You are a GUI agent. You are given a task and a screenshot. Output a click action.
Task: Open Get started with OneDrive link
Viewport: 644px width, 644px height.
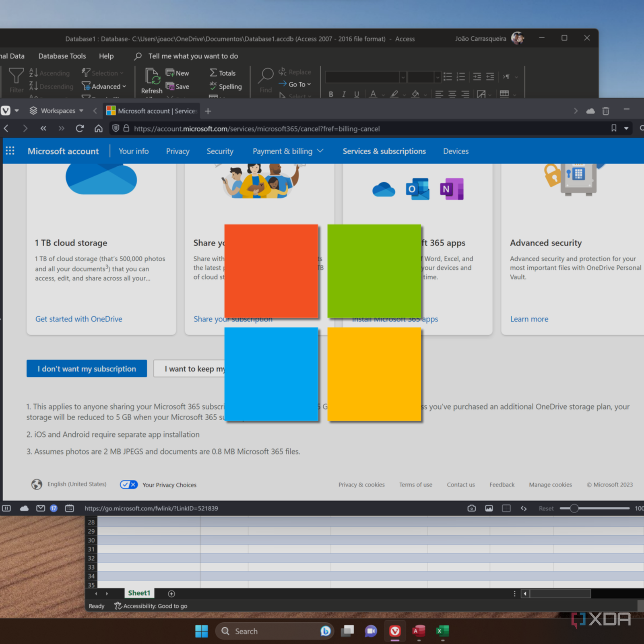(79, 319)
